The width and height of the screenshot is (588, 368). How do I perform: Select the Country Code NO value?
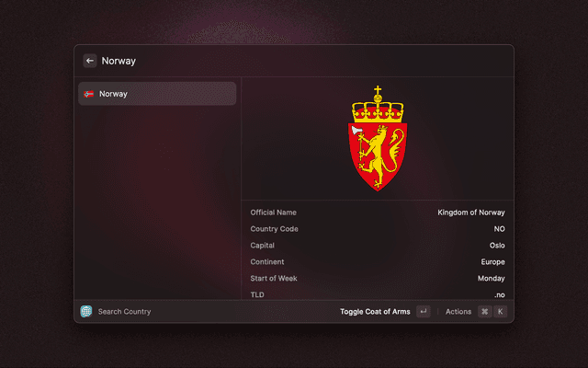tap(499, 229)
